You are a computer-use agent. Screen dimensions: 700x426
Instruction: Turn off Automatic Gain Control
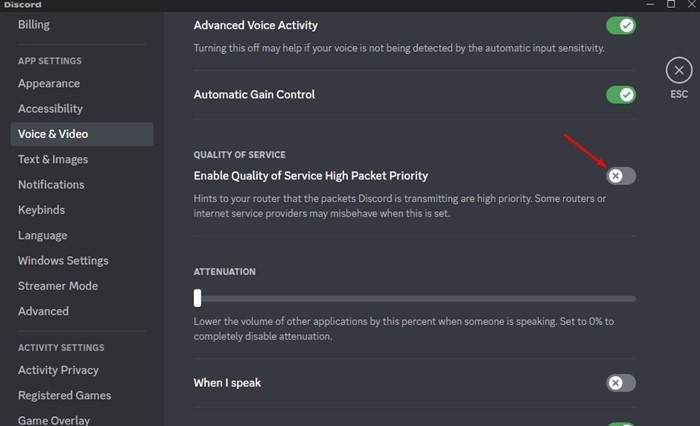620,95
